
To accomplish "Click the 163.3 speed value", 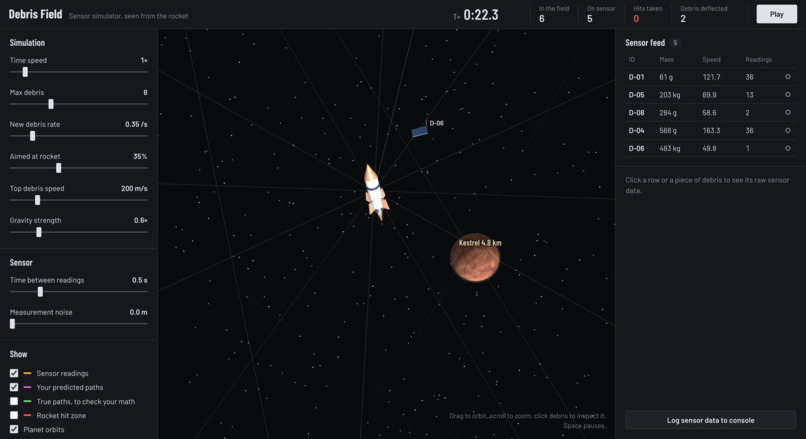I will tap(711, 131).
